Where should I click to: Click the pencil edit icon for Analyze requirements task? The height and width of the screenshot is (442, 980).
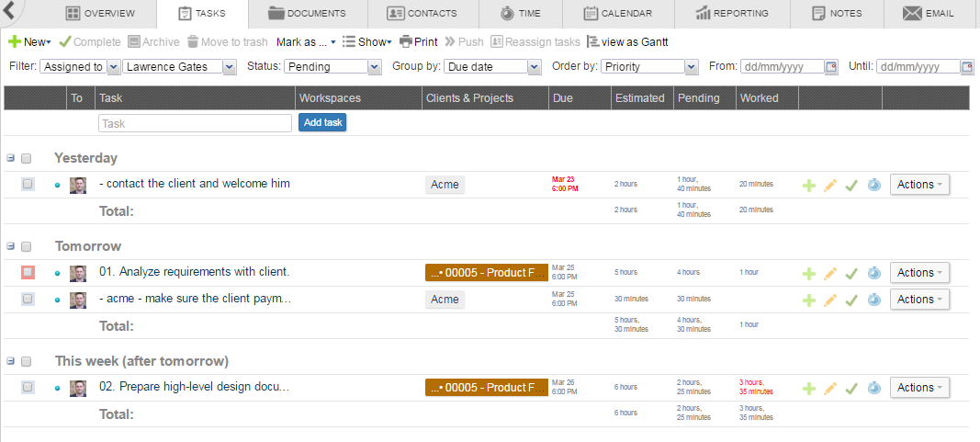(x=830, y=273)
